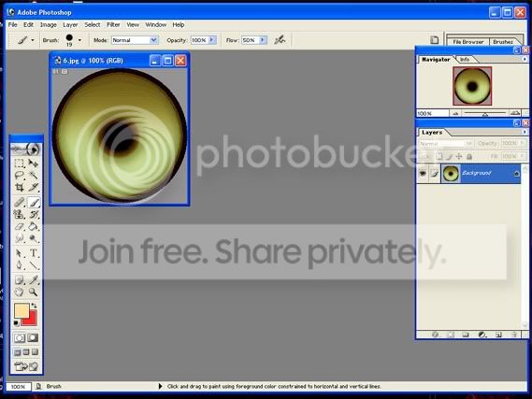Image resolution: width=532 pixels, height=399 pixels.
Task: Select the Healing Brush tool
Action: point(20,203)
